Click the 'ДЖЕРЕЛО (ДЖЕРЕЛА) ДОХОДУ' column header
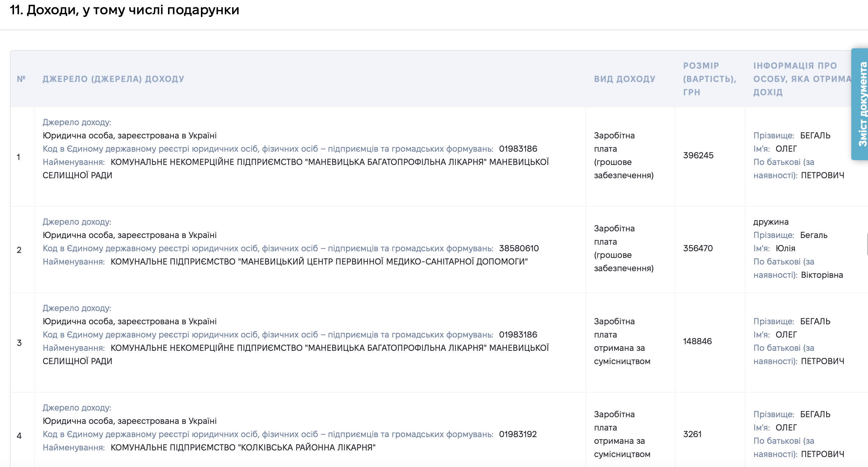Viewport: 868px width, 467px height. pos(113,79)
